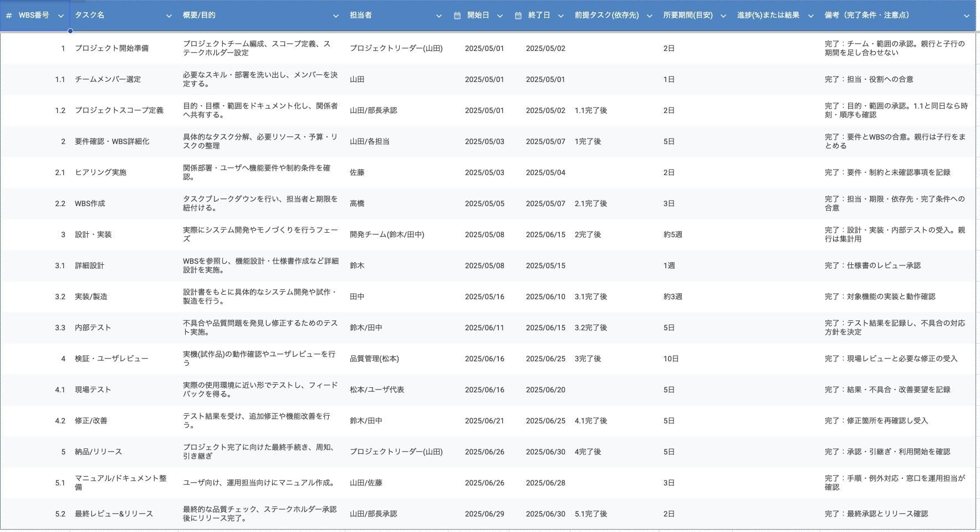Select the 担当者 column header
This screenshot has width=980, height=532.
point(396,16)
